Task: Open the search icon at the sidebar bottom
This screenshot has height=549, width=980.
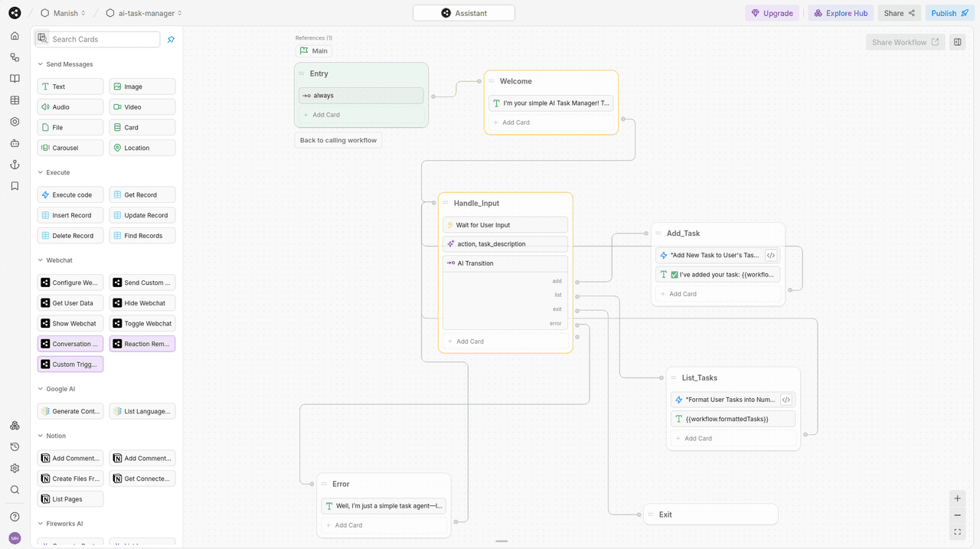Action: (x=14, y=489)
